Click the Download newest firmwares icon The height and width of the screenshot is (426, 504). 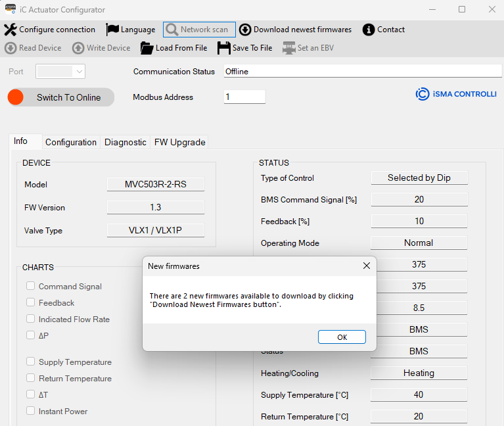(x=245, y=30)
